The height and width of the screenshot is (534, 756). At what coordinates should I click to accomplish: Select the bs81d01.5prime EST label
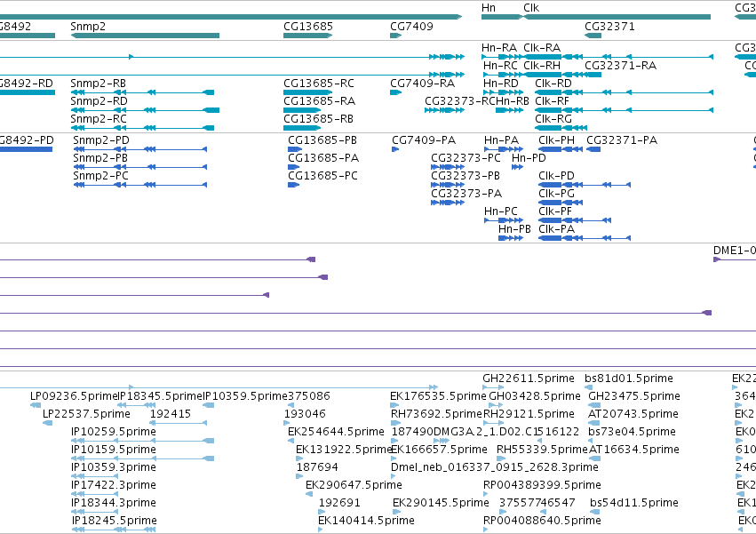[629, 379]
